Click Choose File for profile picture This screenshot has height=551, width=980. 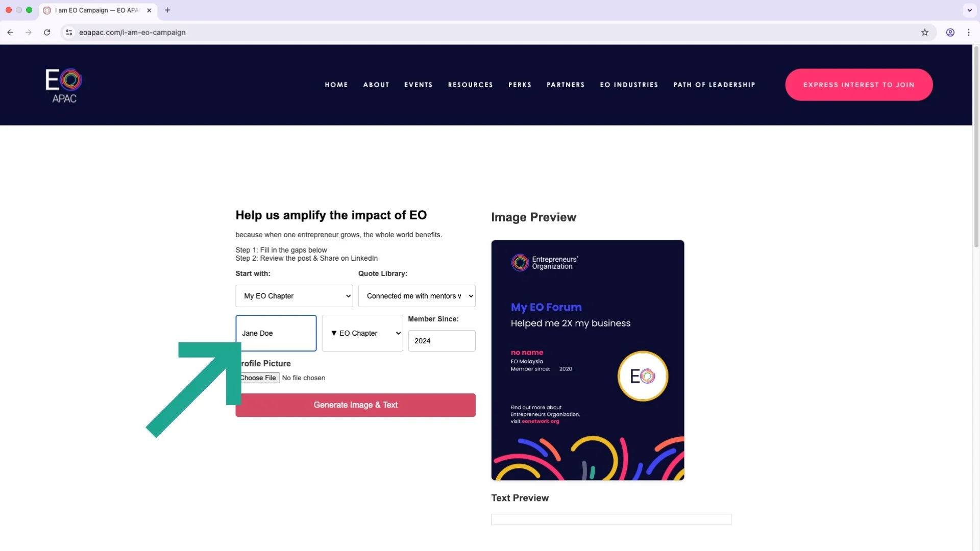[259, 378]
